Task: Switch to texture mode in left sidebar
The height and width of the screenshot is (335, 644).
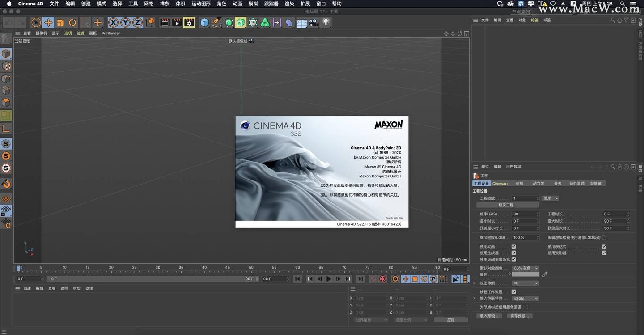Action: coord(6,66)
